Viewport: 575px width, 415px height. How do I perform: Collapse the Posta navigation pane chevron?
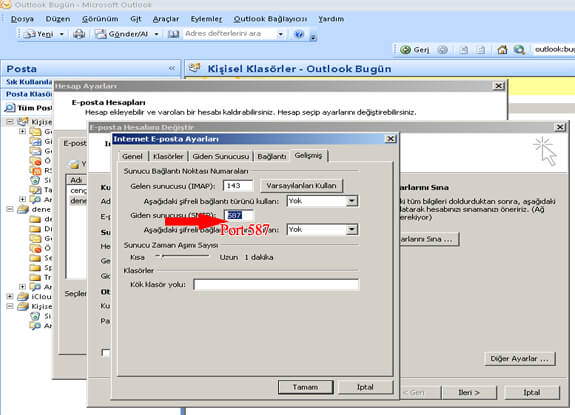click(x=172, y=69)
